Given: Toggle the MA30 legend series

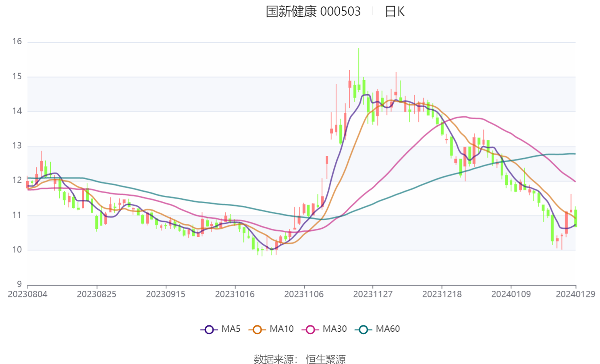Looking at the screenshot, I should click(x=324, y=329).
